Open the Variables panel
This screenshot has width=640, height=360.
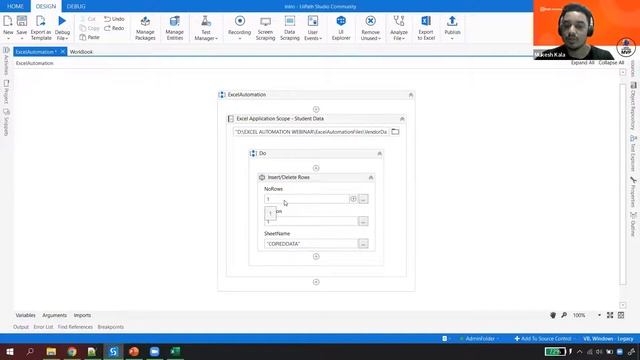pos(25,315)
